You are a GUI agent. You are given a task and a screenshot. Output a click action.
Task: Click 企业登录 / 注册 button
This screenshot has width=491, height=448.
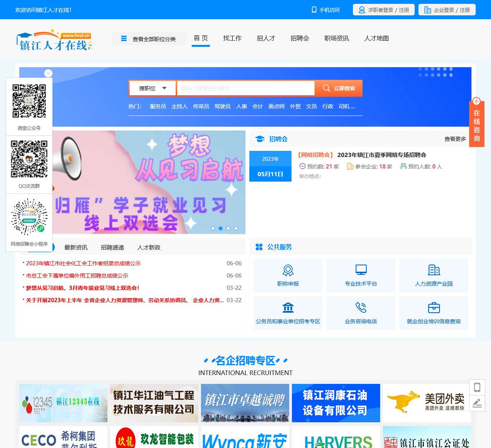447,10
